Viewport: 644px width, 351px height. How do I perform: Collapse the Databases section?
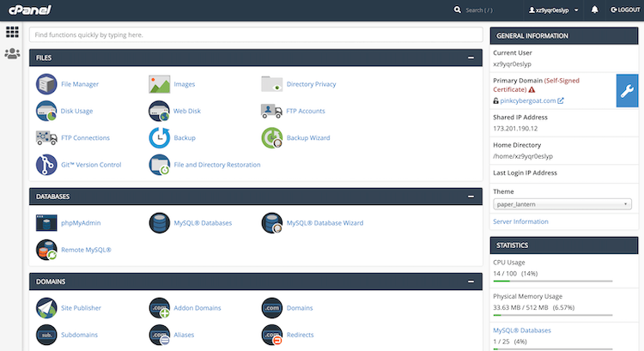(x=471, y=197)
